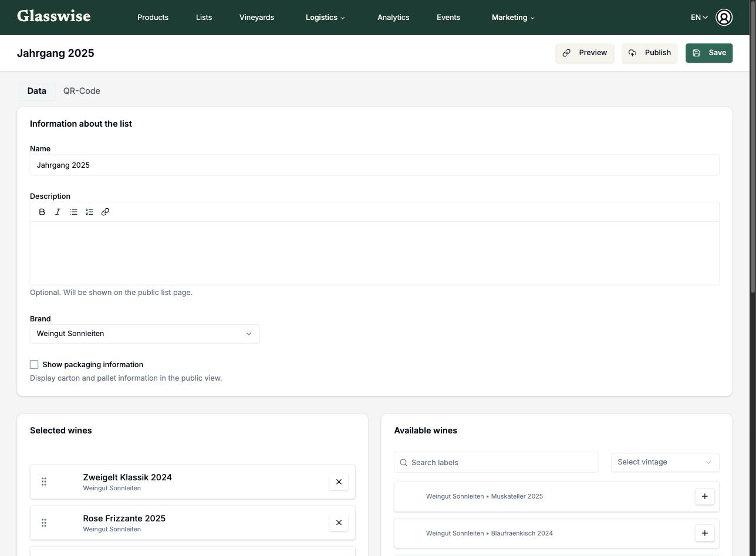Insert a numbered list in description
Screen dimensions: 756x556
point(89,212)
